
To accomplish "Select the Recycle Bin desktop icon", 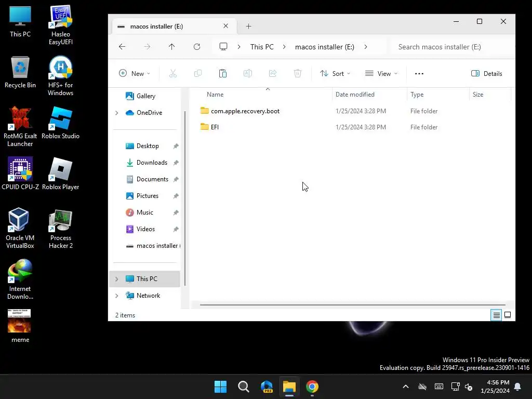I will [x=20, y=72].
